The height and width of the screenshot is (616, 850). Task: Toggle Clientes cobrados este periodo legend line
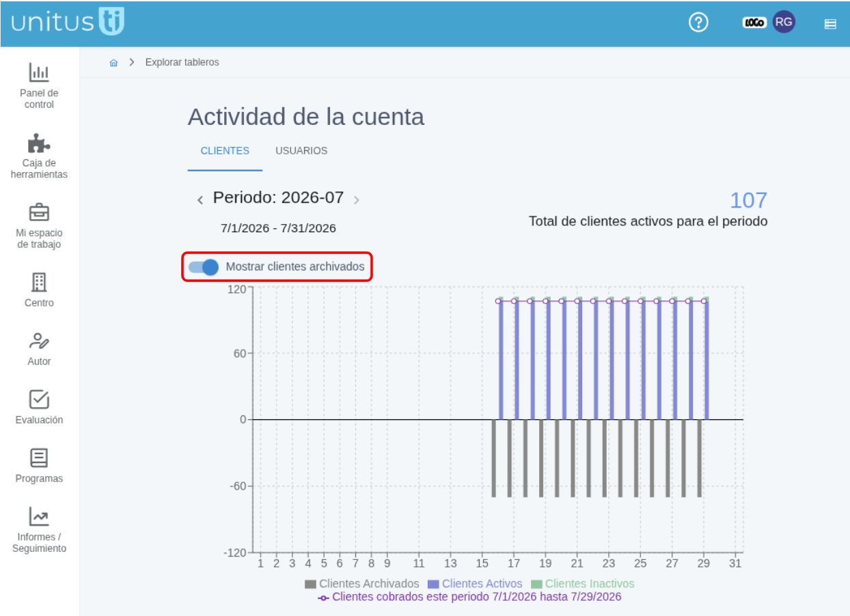[469, 597]
